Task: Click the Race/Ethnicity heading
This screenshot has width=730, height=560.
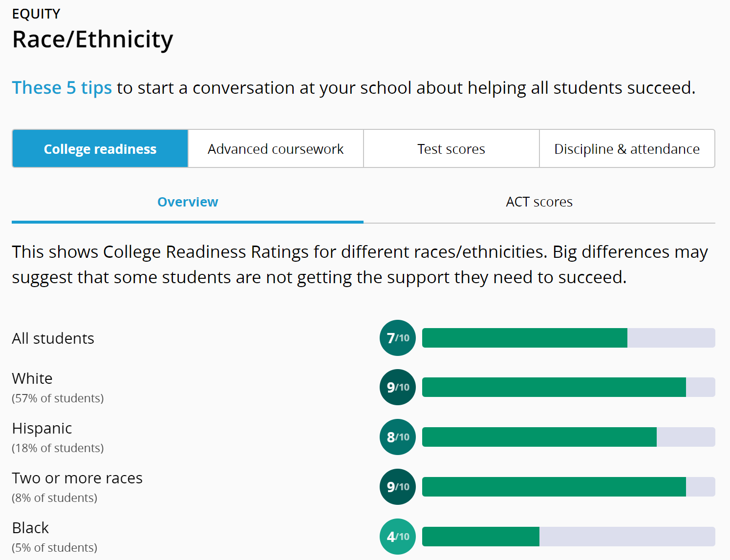Action: pos(93,39)
